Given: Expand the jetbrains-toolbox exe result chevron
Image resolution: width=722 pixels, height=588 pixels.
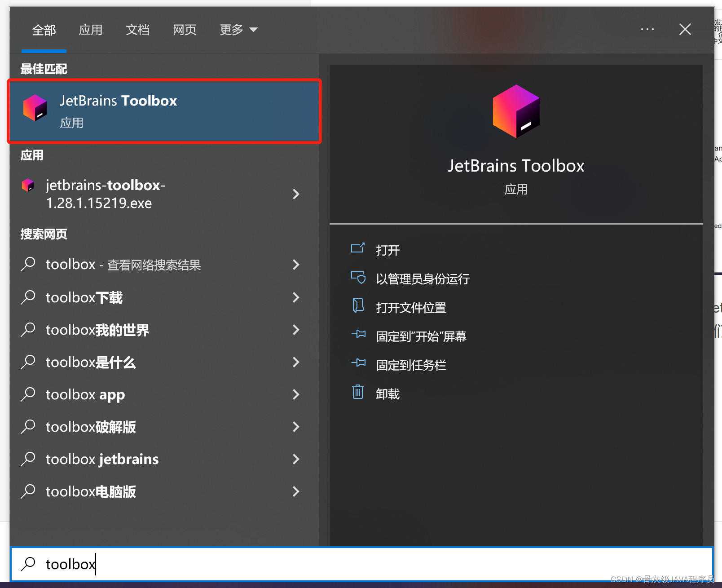Looking at the screenshot, I should pyautogui.click(x=296, y=194).
